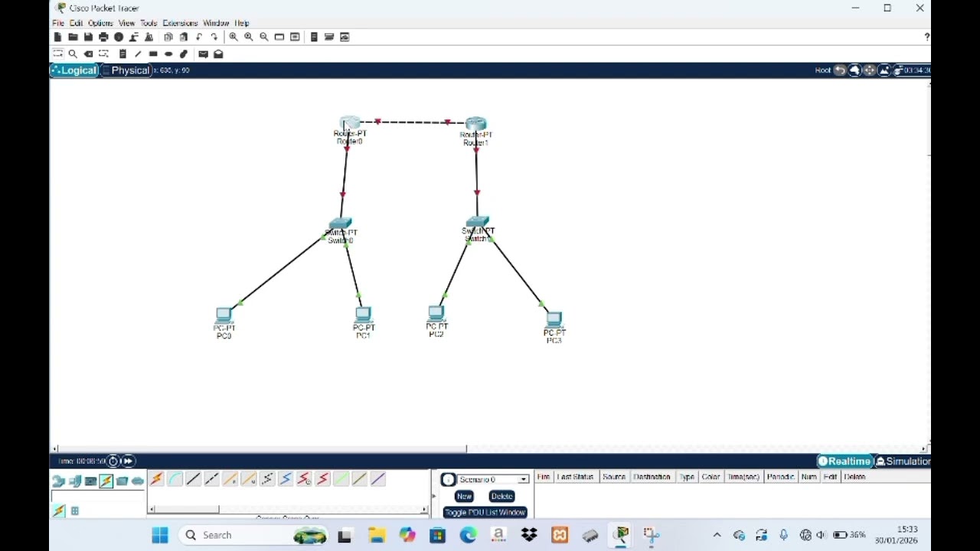Select the PC2 device
This screenshot has width=980, height=551.
(436, 313)
